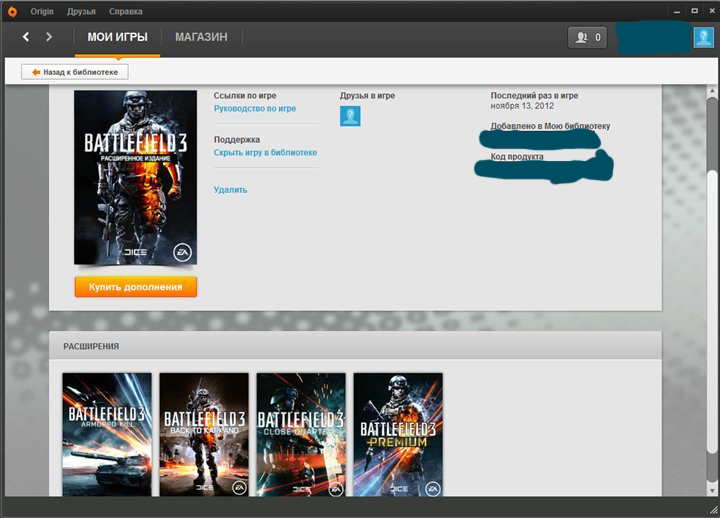The width and height of the screenshot is (720, 518).
Task: Select the Battlefield 3 Armored Kill expansion
Action: coord(107,434)
